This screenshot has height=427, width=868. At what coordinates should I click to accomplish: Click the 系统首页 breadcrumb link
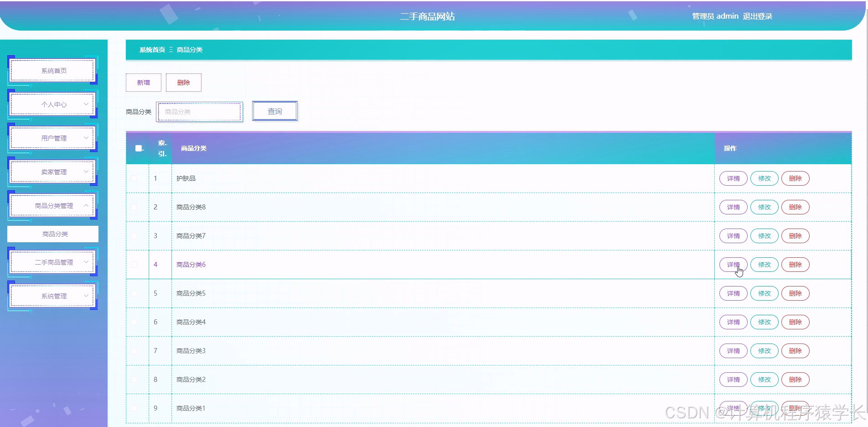click(152, 50)
